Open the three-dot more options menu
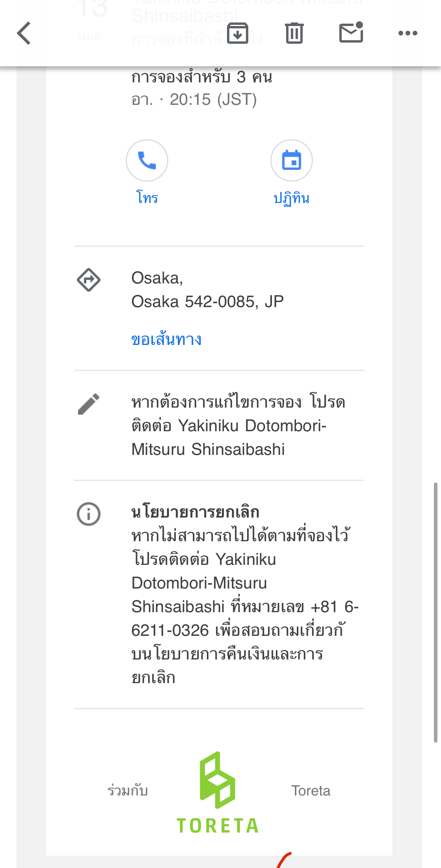The height and width of the screenshot is (868, 441). (x=408, y=33)
